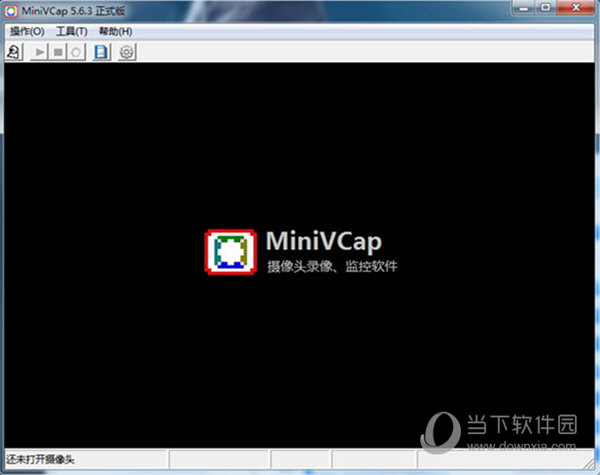Click the open camera toolbar icon
The height and width of the screenshot is (475, 600).
point(15,52)
